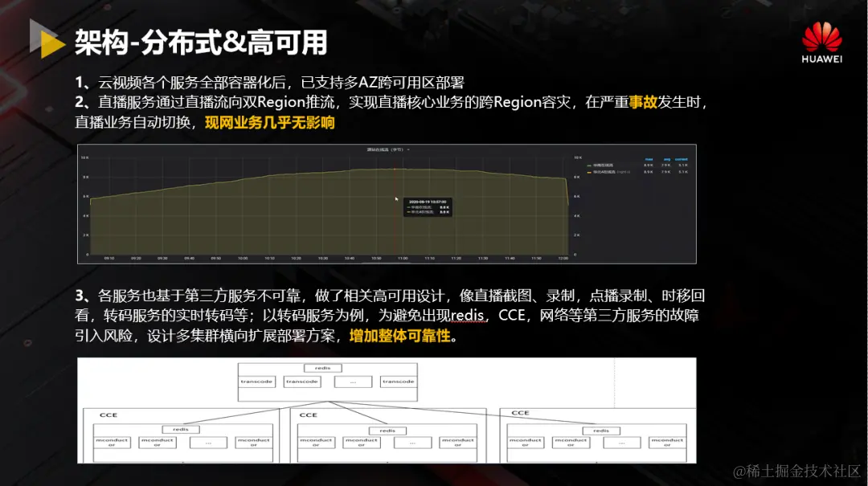Open the 源站在线流 panel title dropdown
The height and width of the screenshot is (486, 868).
click(386, 149)
